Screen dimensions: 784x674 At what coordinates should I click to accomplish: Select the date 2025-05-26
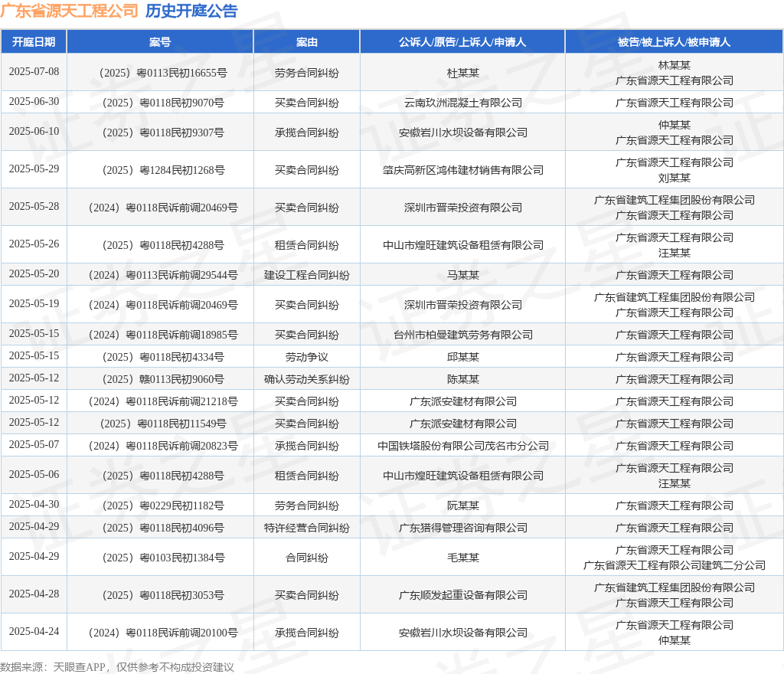tap(34, 244)
